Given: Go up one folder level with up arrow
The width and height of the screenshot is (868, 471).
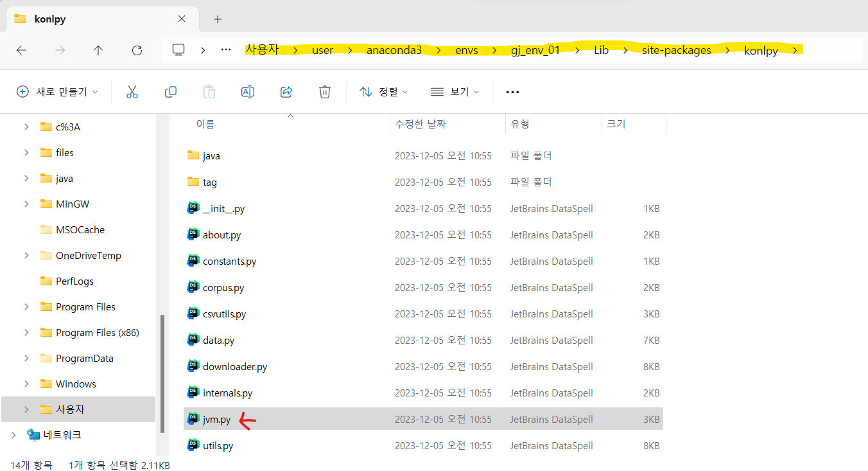Looking at the screenshot, I should pos(98,50).
